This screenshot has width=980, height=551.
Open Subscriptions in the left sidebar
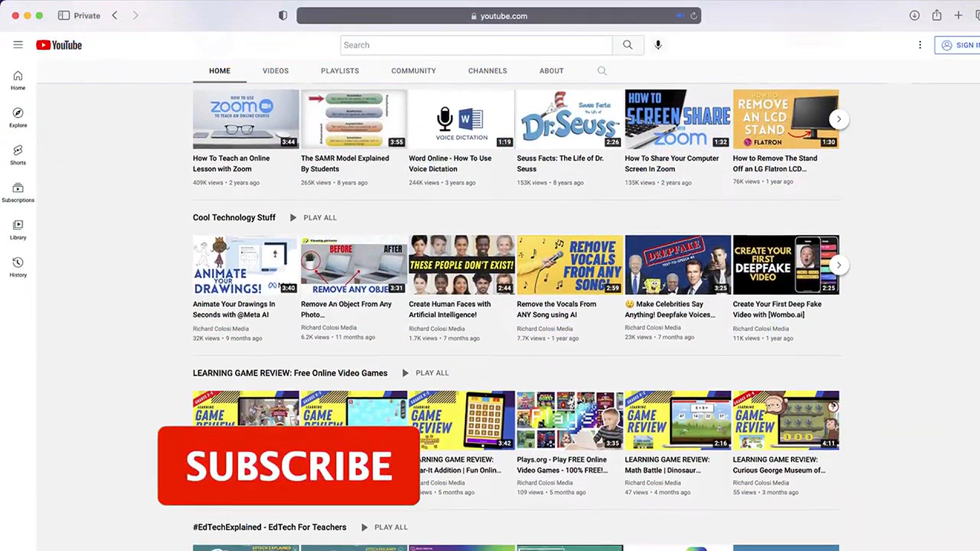pos(18,193)
